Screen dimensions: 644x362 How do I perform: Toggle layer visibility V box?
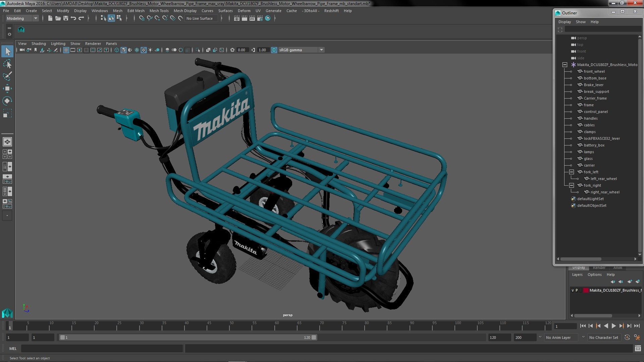[x=573, y=290]
